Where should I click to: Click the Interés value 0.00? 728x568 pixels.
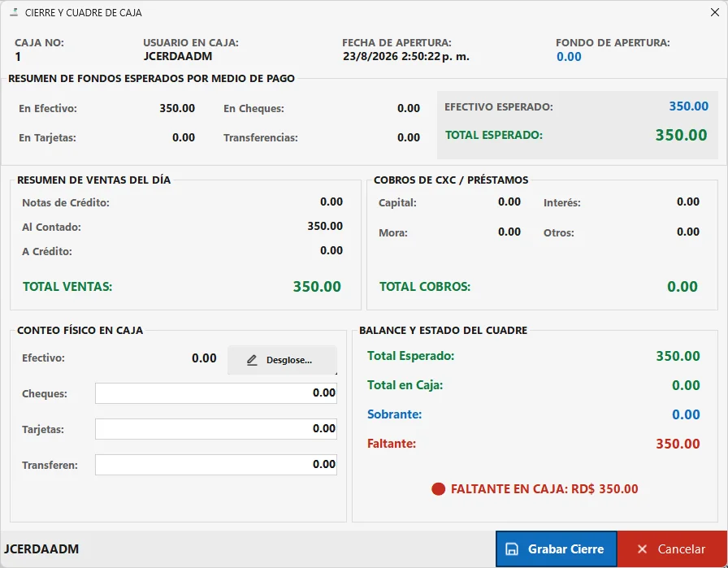coord(688,202)
